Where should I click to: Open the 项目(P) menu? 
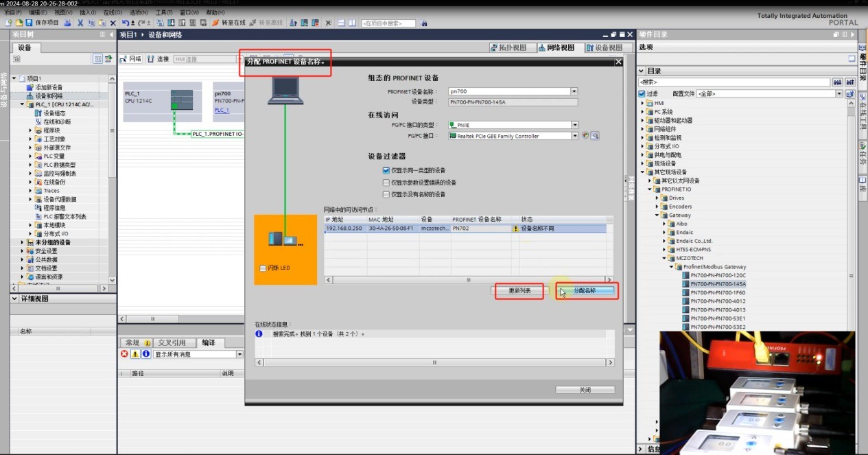point(12,12)
